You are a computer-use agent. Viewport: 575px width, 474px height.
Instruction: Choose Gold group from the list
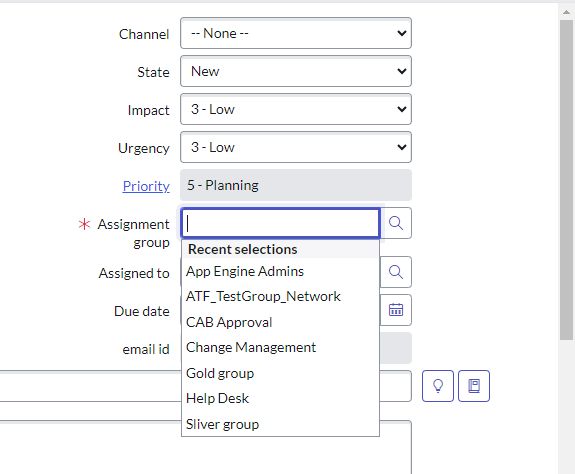[x=281, y=373]
